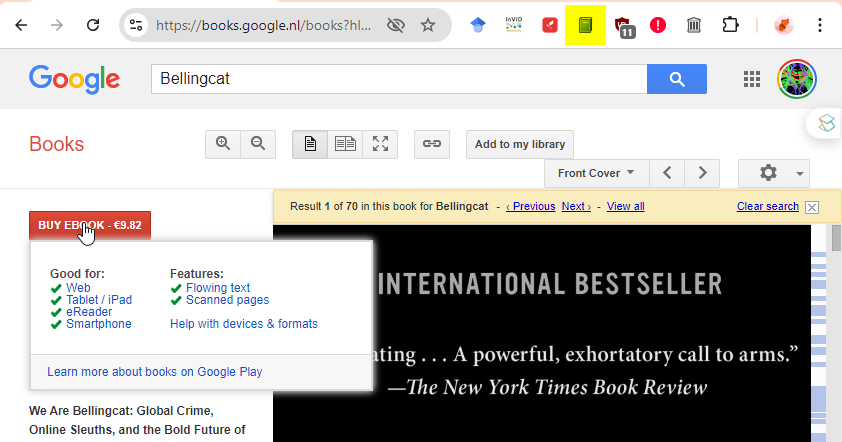
Task: Open the eReader link
Action: coord(89,311)
